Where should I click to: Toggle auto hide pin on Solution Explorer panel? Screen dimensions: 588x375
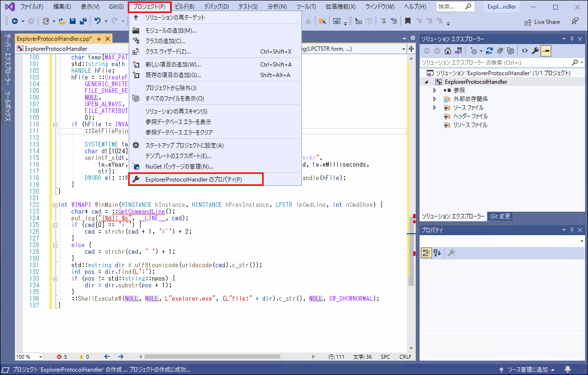click(573, 39)
